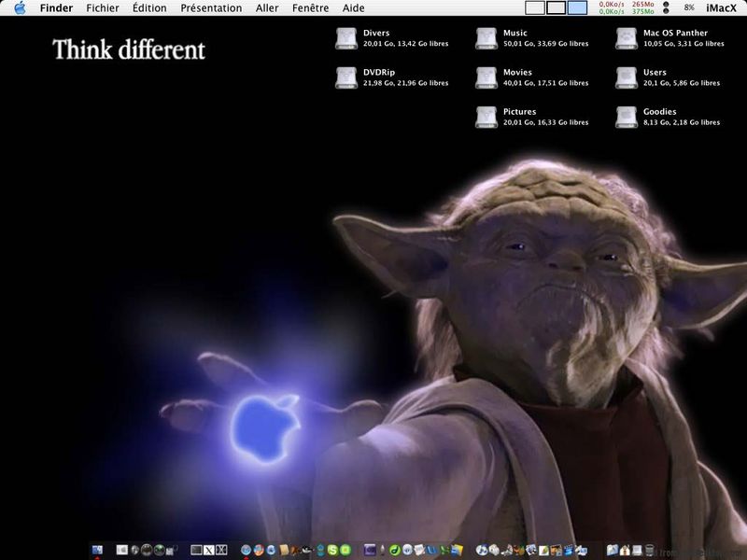Click the Finder icon in the Dock
The image size is (747, 560).
pyautogui.click(x=97, y=550)
